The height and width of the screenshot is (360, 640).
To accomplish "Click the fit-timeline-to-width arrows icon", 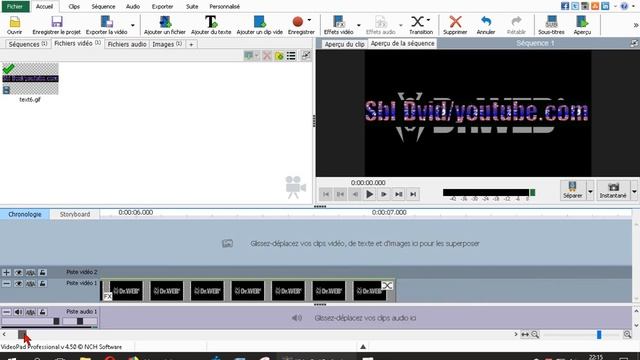I will click(525, 335).
